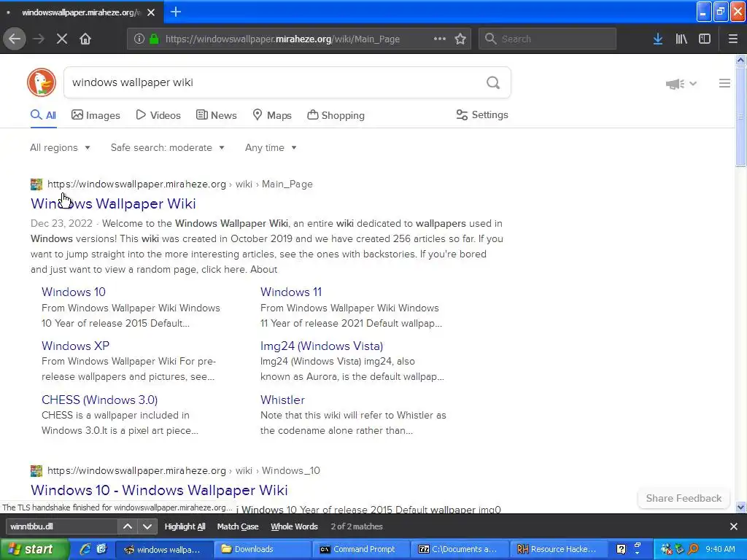Open the Firefox hamburger menu
Viewport: 747px width, 560px height.
(x=733, y=39)
